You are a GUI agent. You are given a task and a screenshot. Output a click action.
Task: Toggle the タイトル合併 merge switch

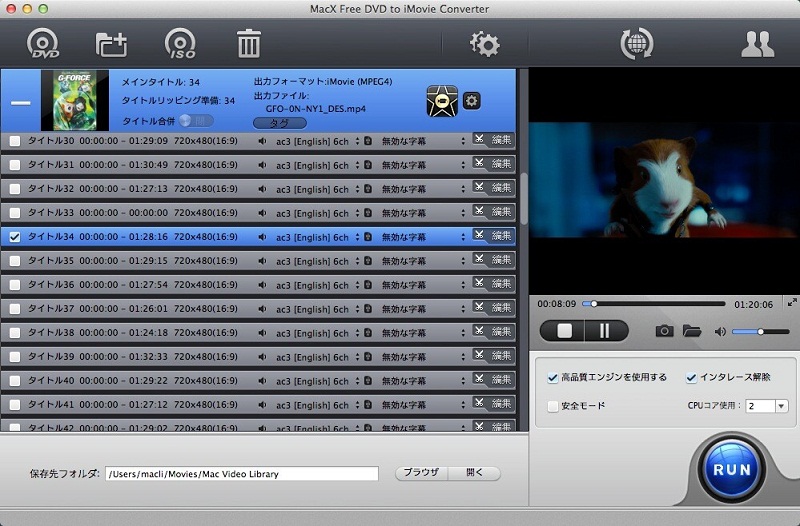tap(196, 121)
